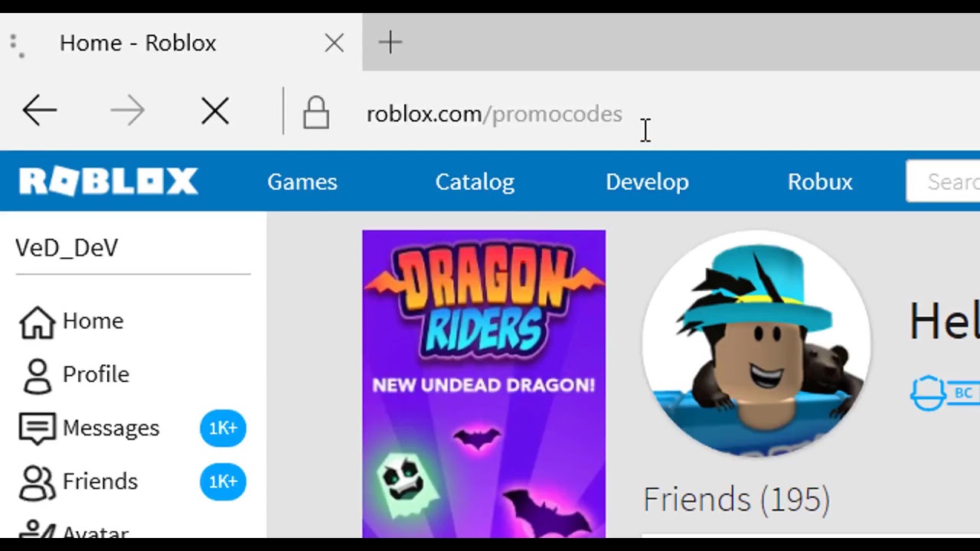Image resolution: width=980 pixels, height=551 pixels.
Task: Open Avatar from the sidebar
Action: point(96,531)
